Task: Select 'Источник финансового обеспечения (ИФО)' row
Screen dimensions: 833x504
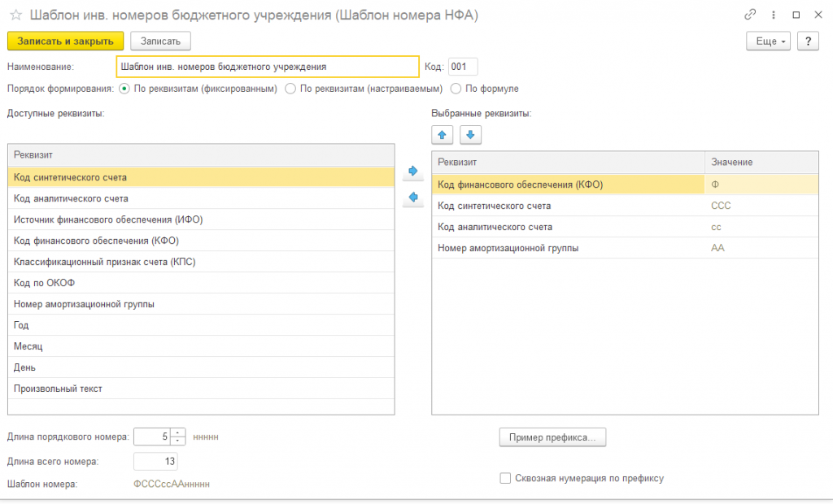Action: (x=201, y=219)
